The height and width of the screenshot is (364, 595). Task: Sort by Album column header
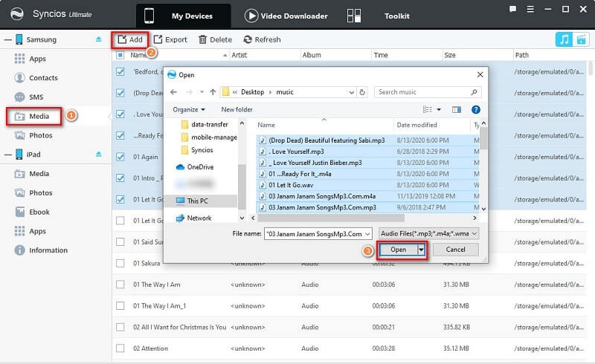pos(312,55)
